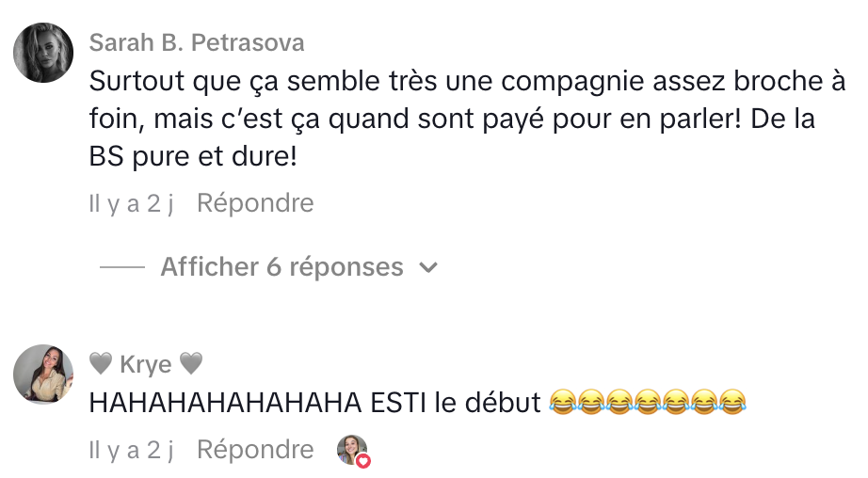
Task: Click the small creator avatar beside Krye's Répondre
Action: (350, 449)
